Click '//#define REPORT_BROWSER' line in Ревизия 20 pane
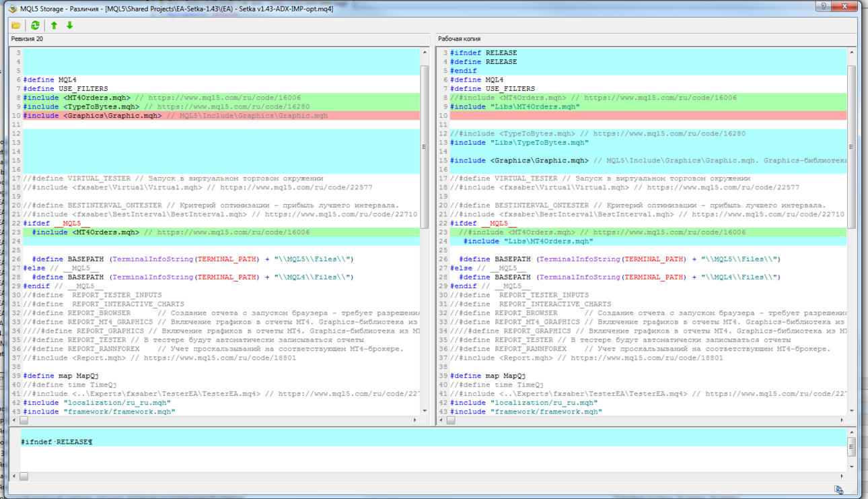 [x=221, y=313]
